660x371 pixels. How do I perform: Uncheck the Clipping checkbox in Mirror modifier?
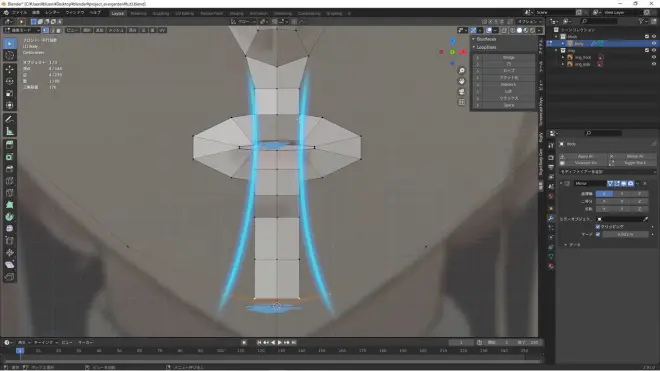pyautogui.click(x=598, y=227)
